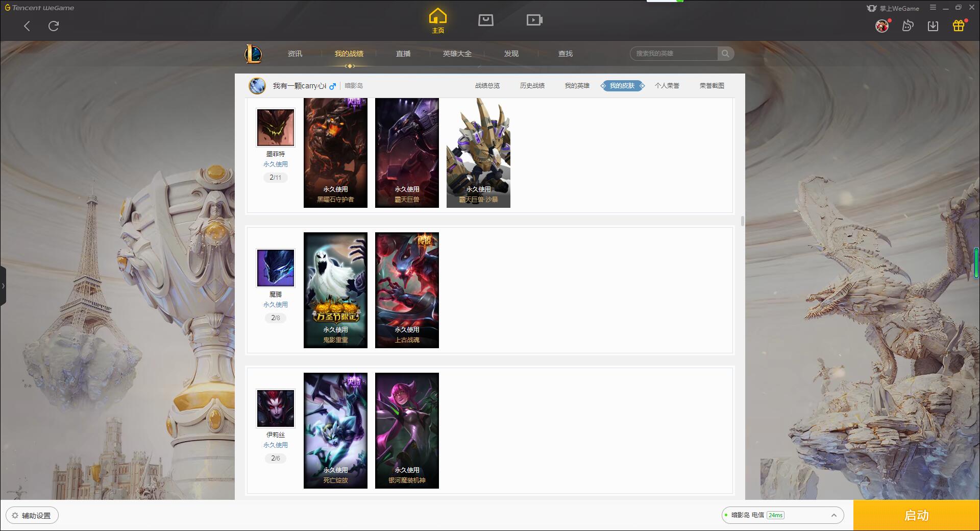This screenshot has height=531, width=980.
Task: Open the download manager icon
Action: [933, 26]
